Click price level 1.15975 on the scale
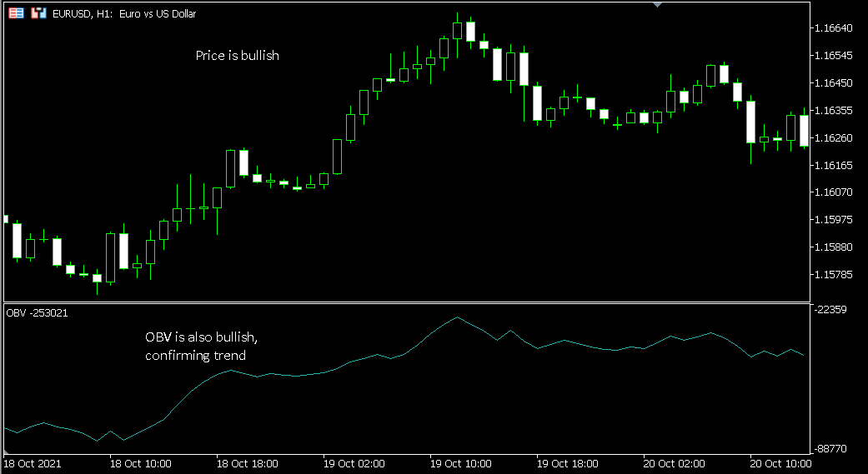This screenshot has width=868, height=474. pyautogui.click(x=835, y=220)
